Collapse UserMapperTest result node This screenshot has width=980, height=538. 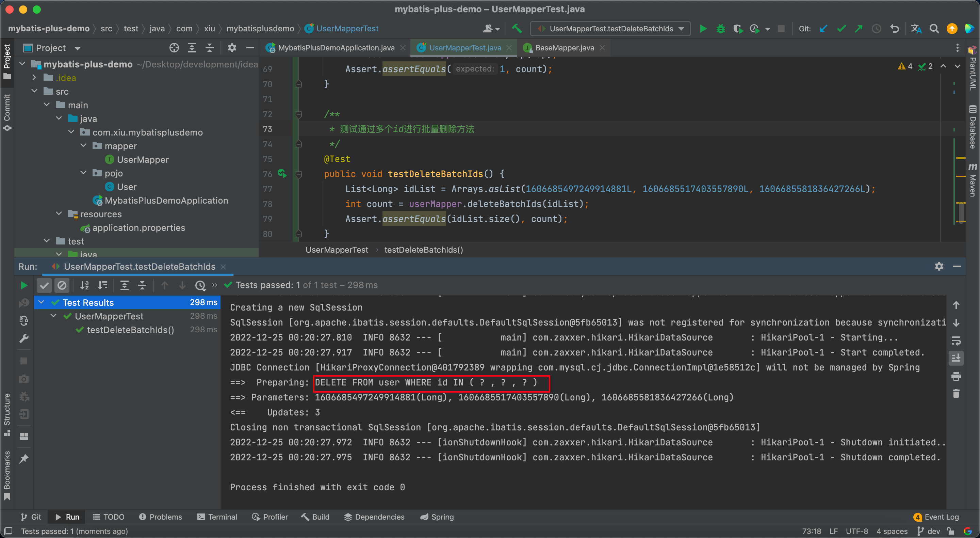click(x=54, y=316)
